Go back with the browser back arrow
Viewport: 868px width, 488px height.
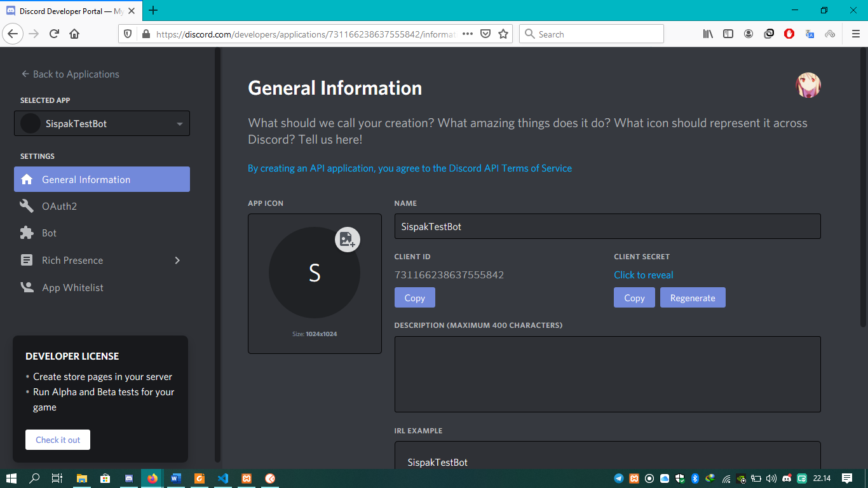pyautogui.click(x=13, y=34)
